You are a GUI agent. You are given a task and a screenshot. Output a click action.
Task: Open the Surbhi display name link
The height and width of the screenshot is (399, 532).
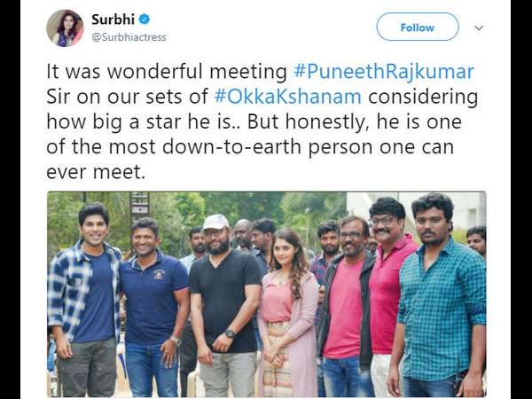[113, 19]
